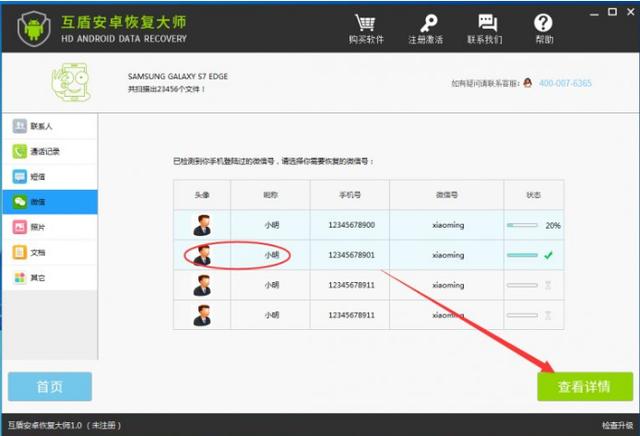Viewport: 640px width, 436px height.
Task: Select the 微信 WeChat icon in sidebar
Action: [x=20, y=202]
